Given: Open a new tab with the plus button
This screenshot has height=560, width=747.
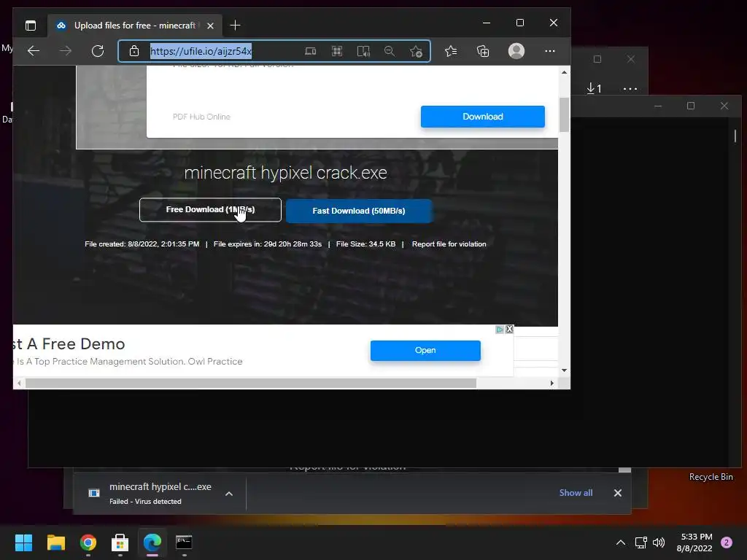Looking at the screenshot, I should [x=235, y=26].
